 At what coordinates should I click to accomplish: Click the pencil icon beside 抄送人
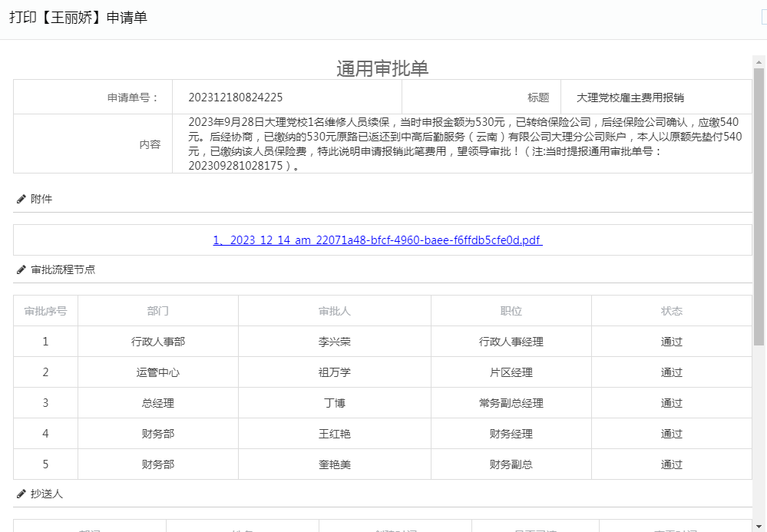pos(21,494)
